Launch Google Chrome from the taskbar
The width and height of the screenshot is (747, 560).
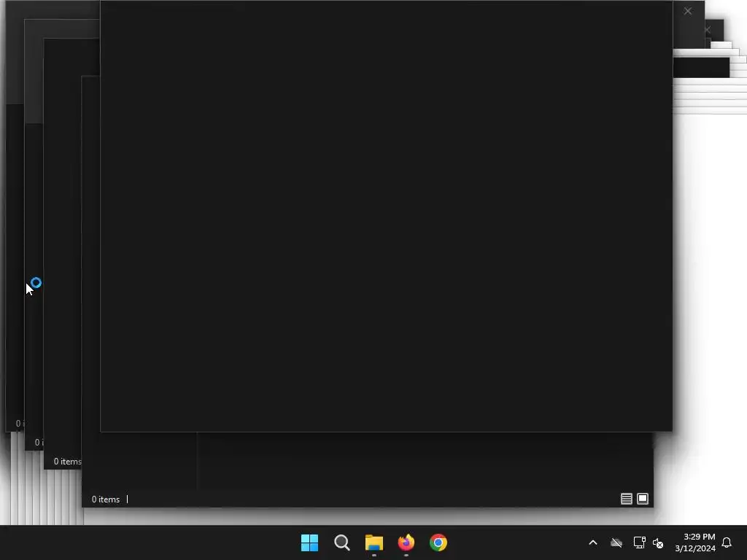(438, 542)
